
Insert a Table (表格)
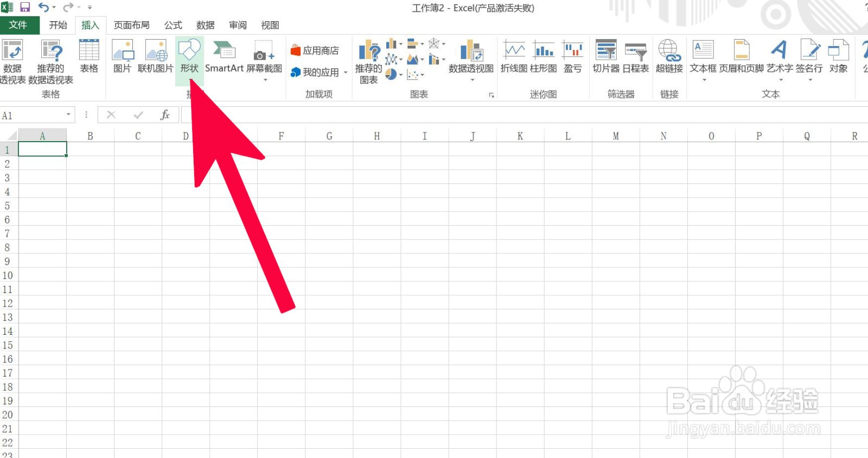coord(89,56)
